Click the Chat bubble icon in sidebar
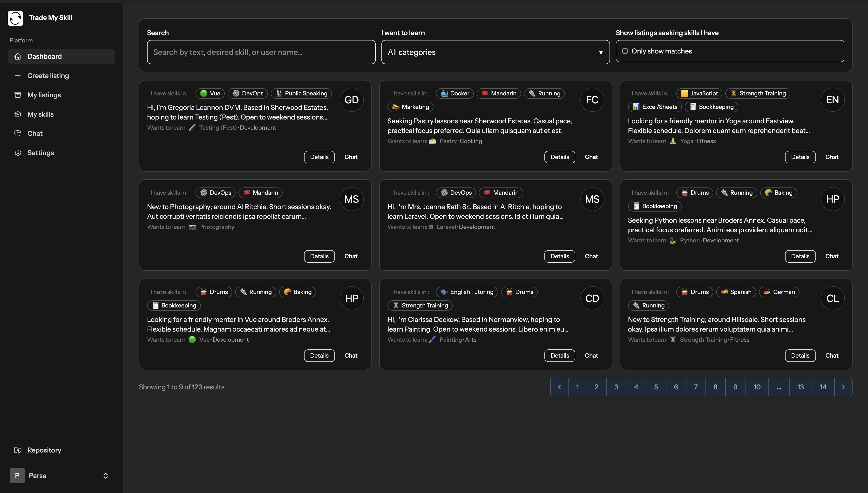 point(18,133)
